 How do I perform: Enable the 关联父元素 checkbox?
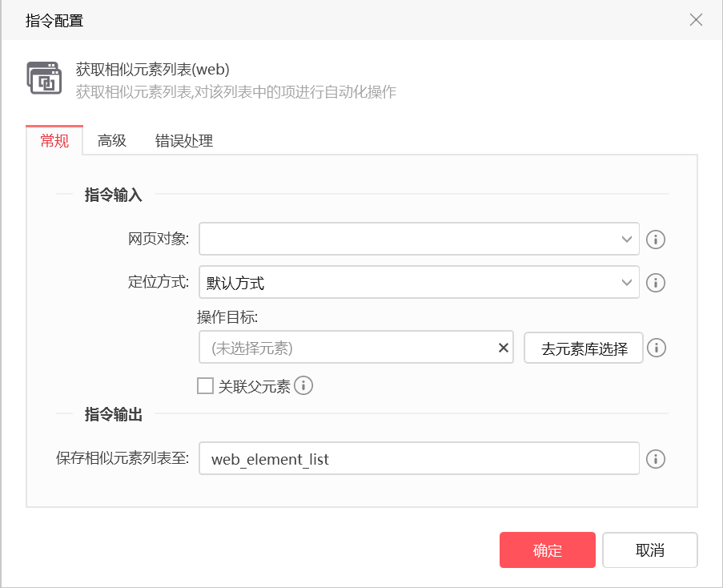tap(205, 385)
